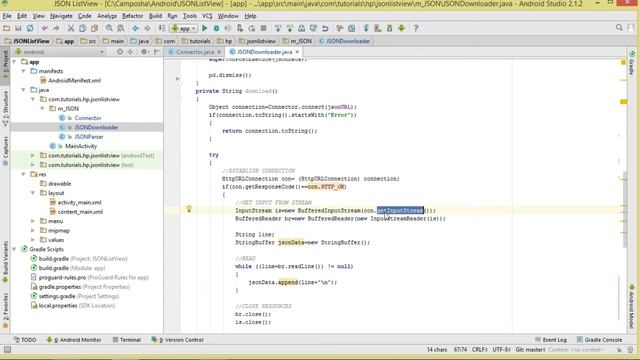Click the VCS Update Project icon
Image resolution: width=640 pixels, height=360 pixels.
278,28
